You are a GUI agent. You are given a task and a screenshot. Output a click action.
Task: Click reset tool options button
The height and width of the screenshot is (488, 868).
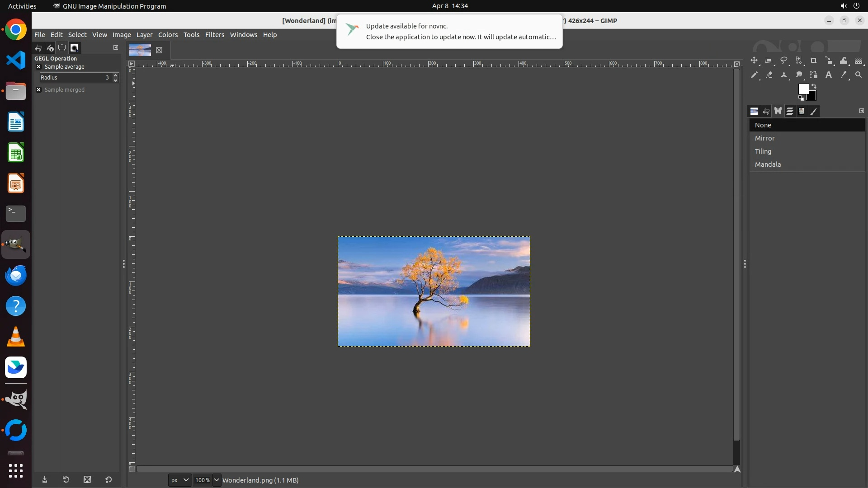point(108,480)
